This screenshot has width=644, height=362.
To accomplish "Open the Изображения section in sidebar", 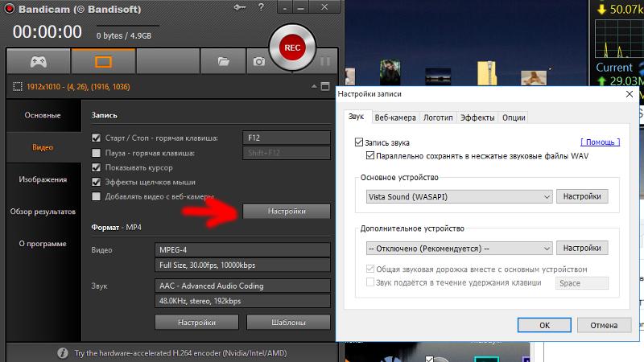I will pyautogui.click(x=43, y=179).
